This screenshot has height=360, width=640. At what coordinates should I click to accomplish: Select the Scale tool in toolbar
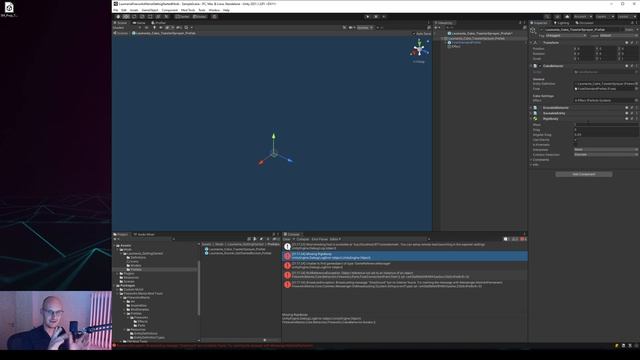142,17
